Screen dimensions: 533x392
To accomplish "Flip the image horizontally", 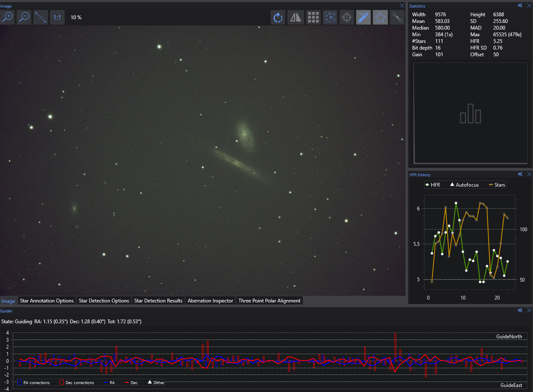I will (296, 17).
